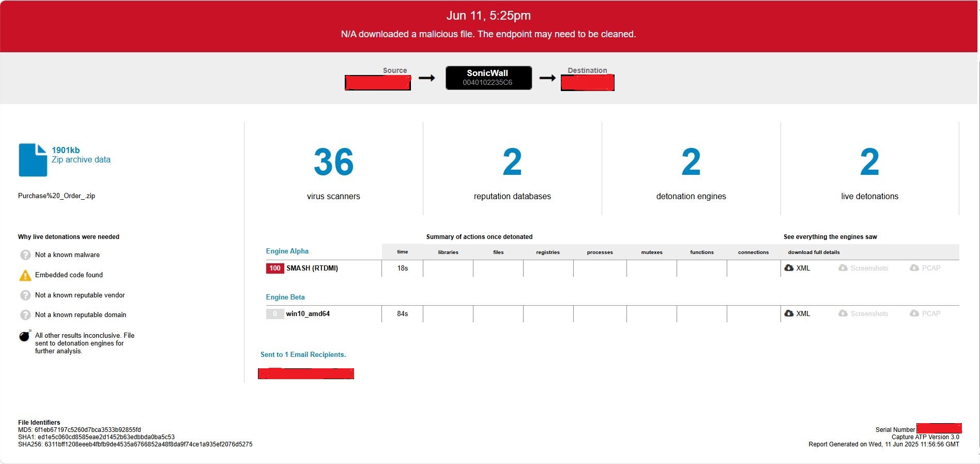Click the question icon beside Not a known reputable domain
Screen dimensions: 980x464
[25, 315]
